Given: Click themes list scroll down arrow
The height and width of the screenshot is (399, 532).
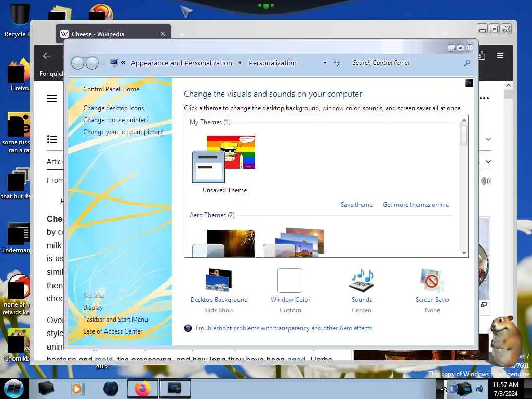Looking at the screenshot, I should tap(464, 252).
